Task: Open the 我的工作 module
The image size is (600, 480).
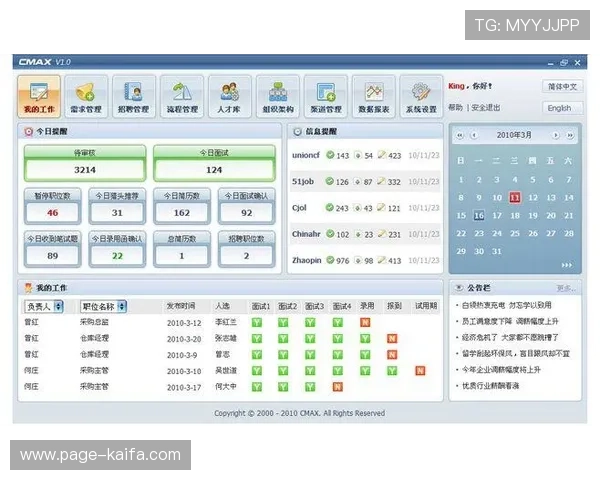Action: [39, 96]
